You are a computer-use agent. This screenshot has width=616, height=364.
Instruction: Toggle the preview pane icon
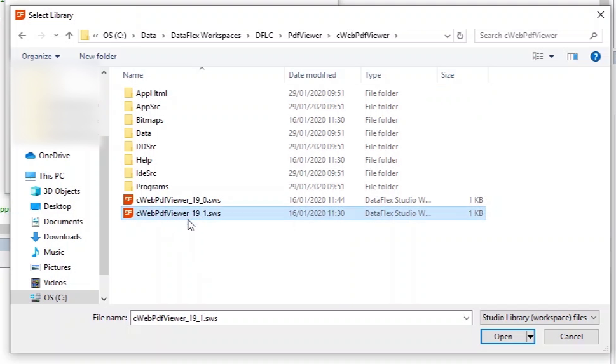click(572, 57)
